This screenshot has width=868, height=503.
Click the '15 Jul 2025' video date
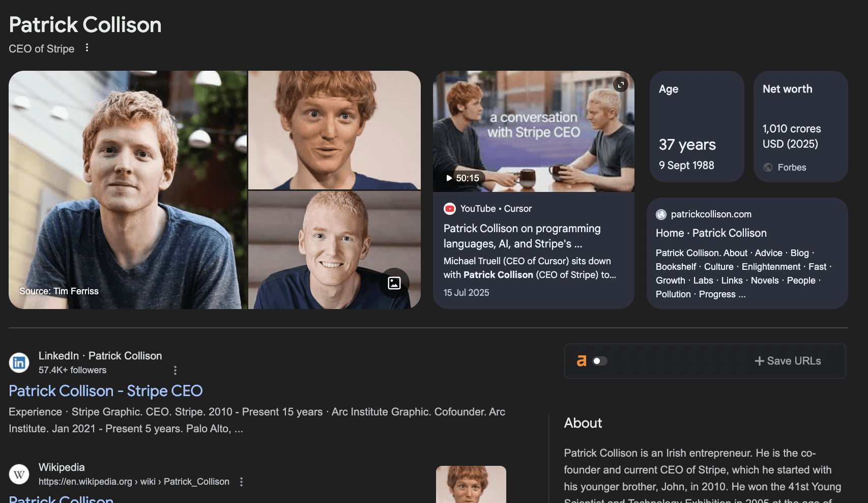(467, 293)
